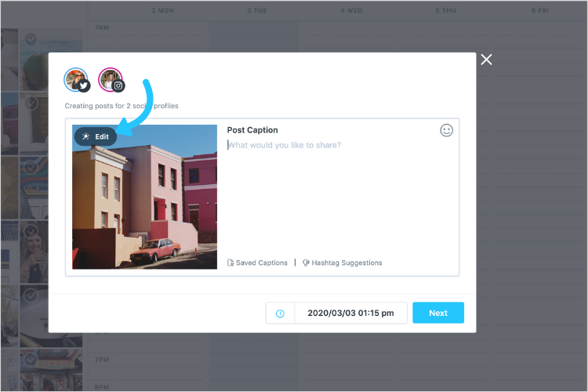Select the 4 WED calendar column header
The height and width of the screenshot is (392, 588).
351,10
